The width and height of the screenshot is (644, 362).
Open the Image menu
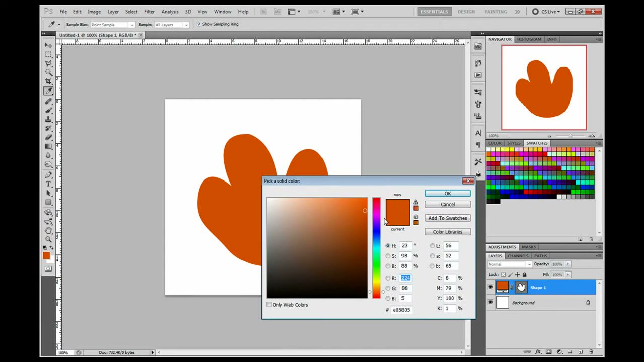tap(94, 12)
